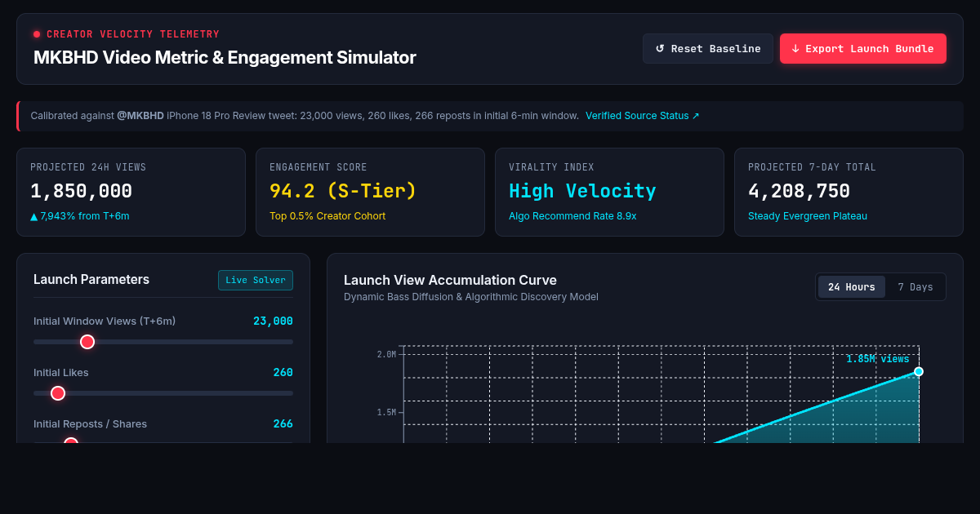Click the Steady Evergreen Plateau text
Image resolution: width=980 pixels, height=514 pixels.
click(808, 216)
